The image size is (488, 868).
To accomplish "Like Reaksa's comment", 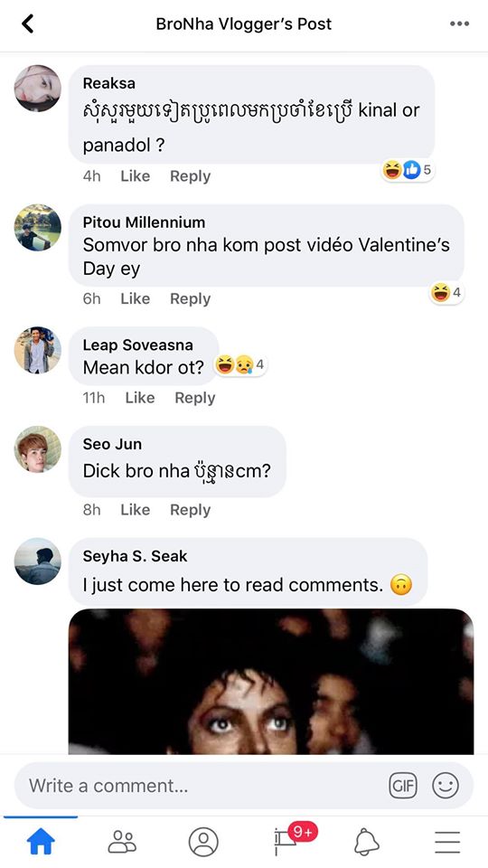I will 135,176.
